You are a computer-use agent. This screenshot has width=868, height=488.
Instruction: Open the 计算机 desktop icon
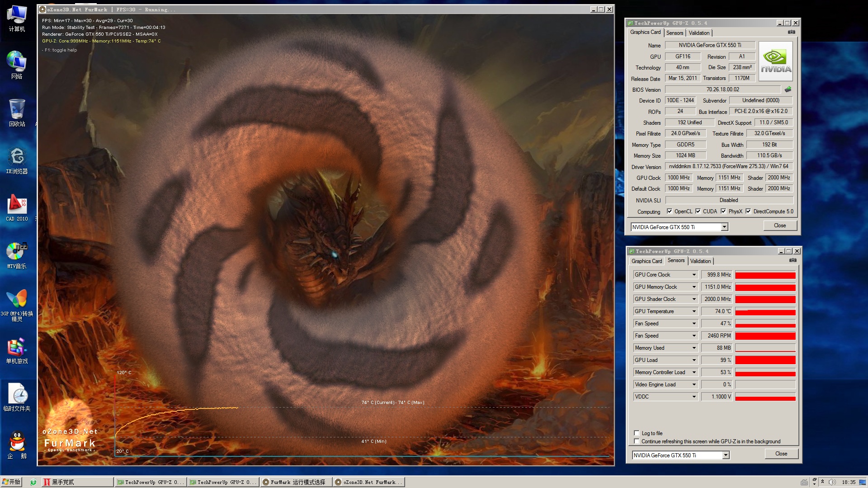(17, 19)
